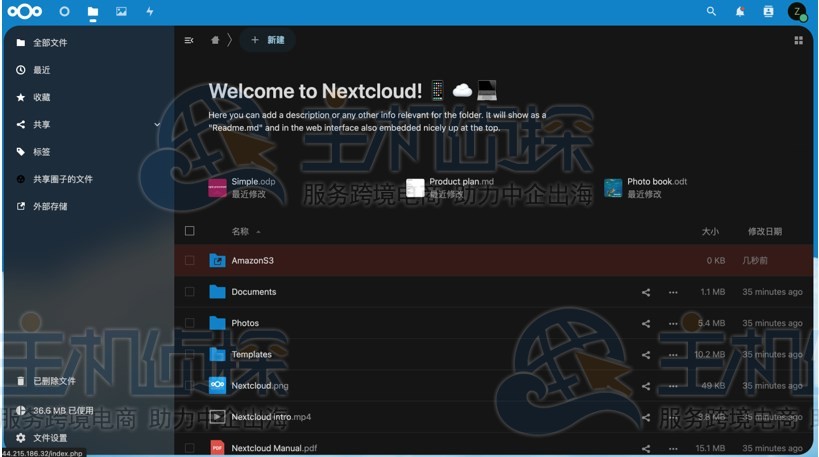Share the Documents folder
This screenshot has height=457, width=819.
click(646, 292)
